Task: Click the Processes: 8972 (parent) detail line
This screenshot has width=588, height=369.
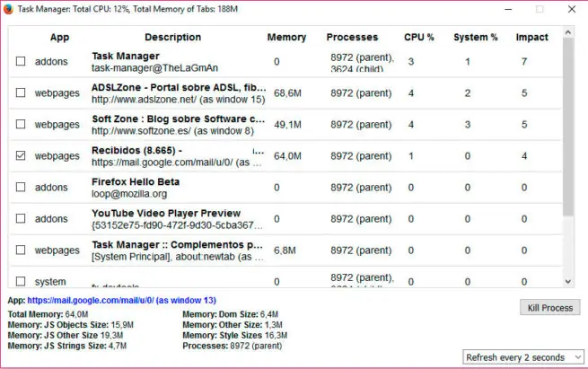Action: click(x=233, y=346)
